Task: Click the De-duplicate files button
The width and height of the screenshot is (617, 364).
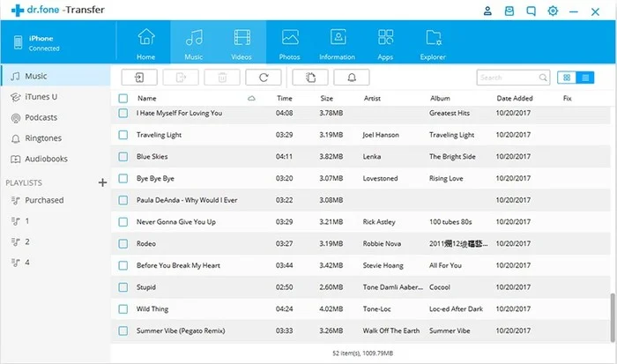Action: click(x=310, y=78)
